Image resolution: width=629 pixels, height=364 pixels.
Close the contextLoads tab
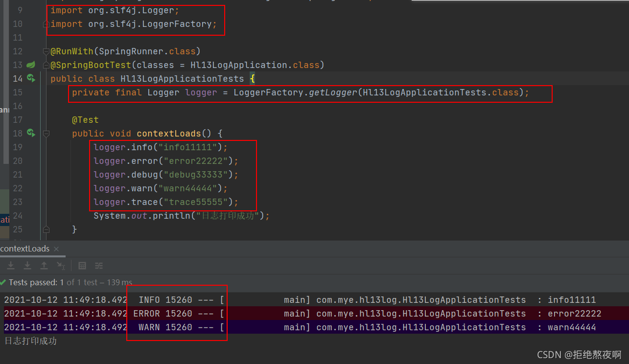[57, 249]
